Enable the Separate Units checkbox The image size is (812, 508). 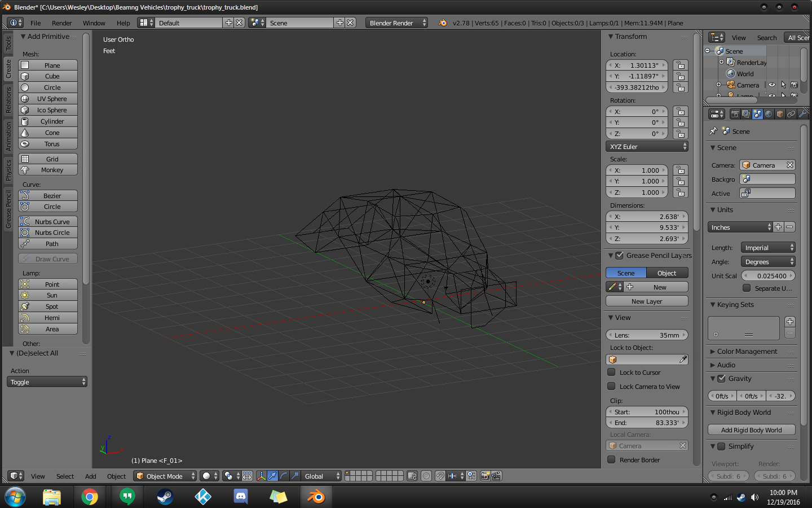[x=747, y=288]
